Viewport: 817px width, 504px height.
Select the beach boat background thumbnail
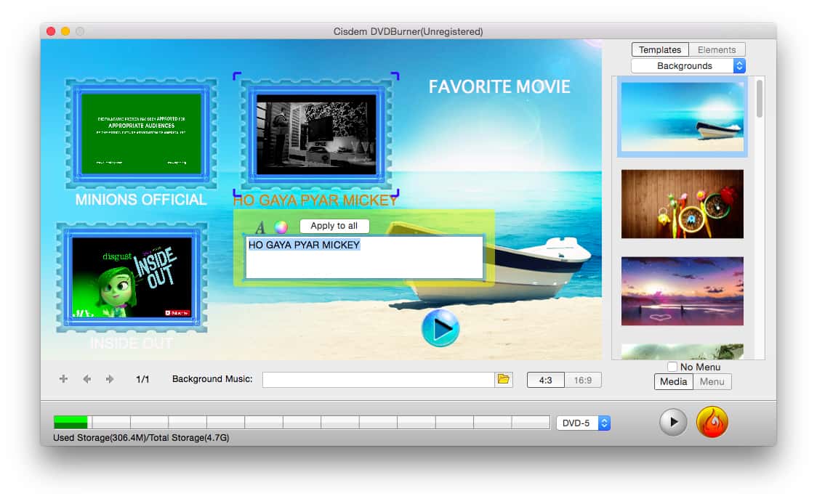(x=682, y=117)
